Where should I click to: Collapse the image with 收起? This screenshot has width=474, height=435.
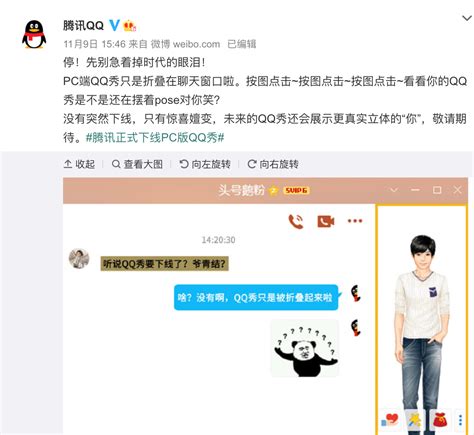(x=79, y=164)
